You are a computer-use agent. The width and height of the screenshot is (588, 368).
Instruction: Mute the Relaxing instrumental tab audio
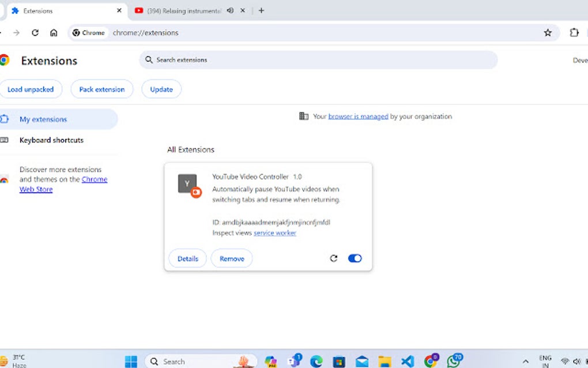[x=231, y=10]
